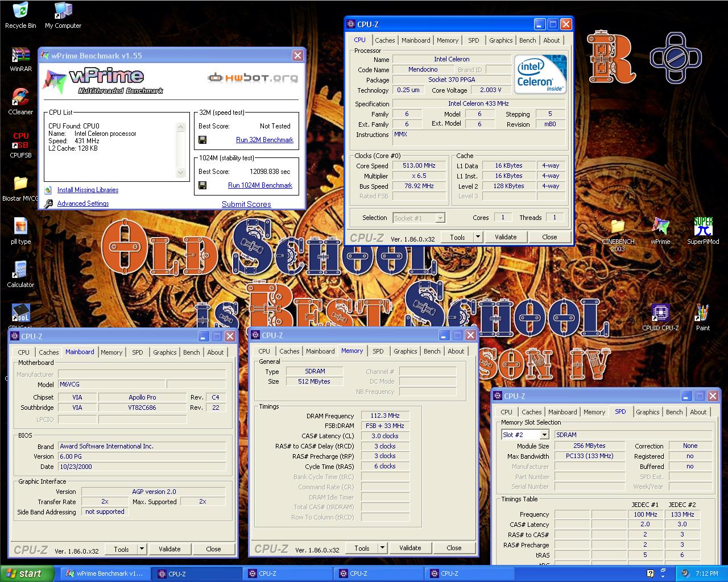Click Run 1024M Benchmark link
Image resolution: width=728 pixels, height=582 pixels.
pos(260,185)
